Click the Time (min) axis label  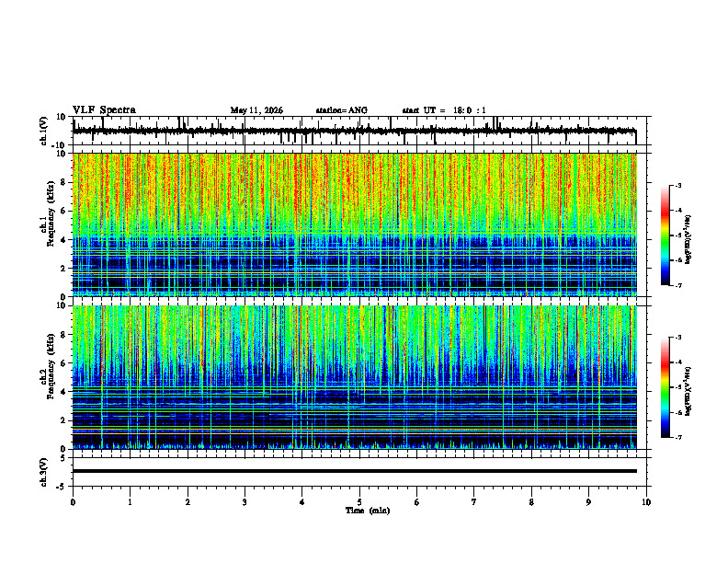click(368, 511)
